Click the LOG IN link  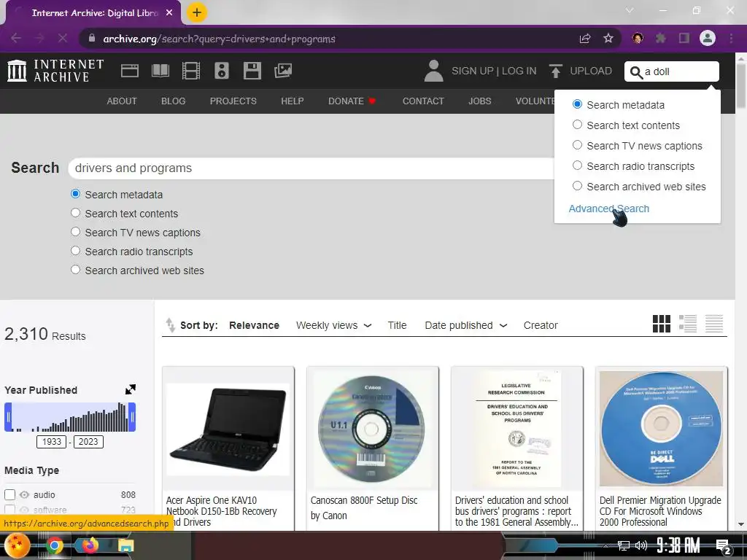[519, 71]
